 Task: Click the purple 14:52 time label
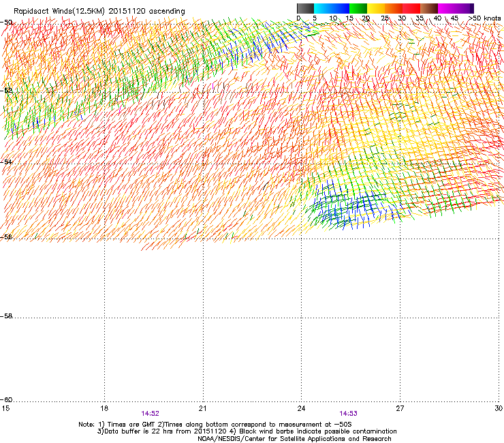tap(150, 414)
